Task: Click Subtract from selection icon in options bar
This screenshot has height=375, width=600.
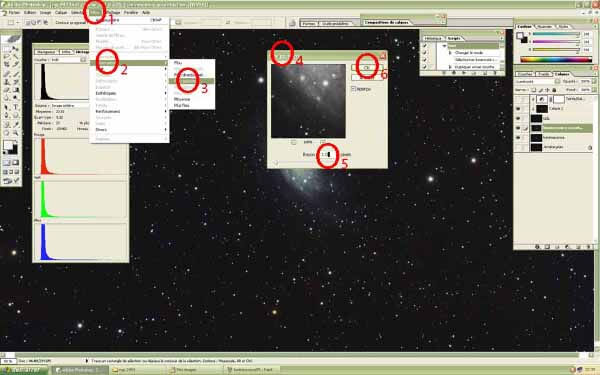Action: pyautogui.click(x=40, y=23)
